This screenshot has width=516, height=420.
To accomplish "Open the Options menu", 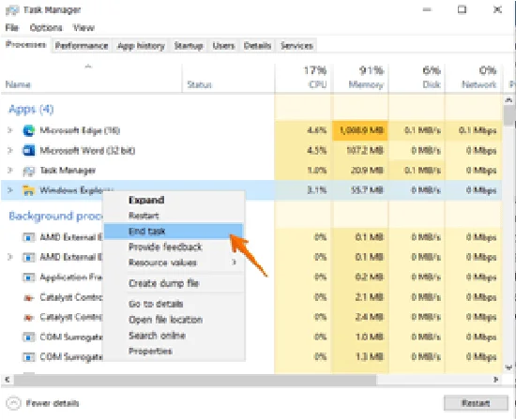I will coord(46,27).
